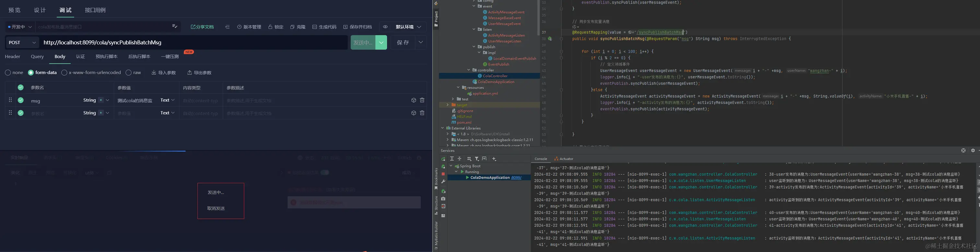Click the Filter funnel icon in Services
Viewport: 980px width, 252px height.
click(x=477, y=159)
